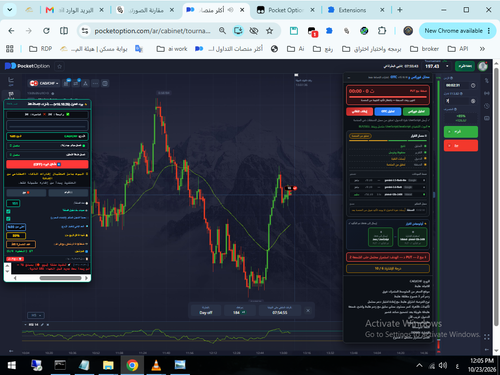
Task: Click the yellow pill button in decision path header
Action: click(x=360, y=136)
